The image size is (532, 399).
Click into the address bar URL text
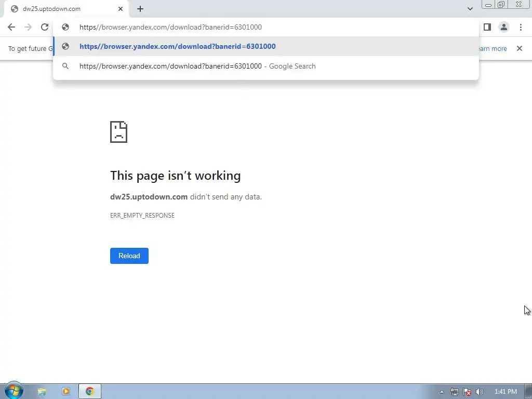(170, 27)
